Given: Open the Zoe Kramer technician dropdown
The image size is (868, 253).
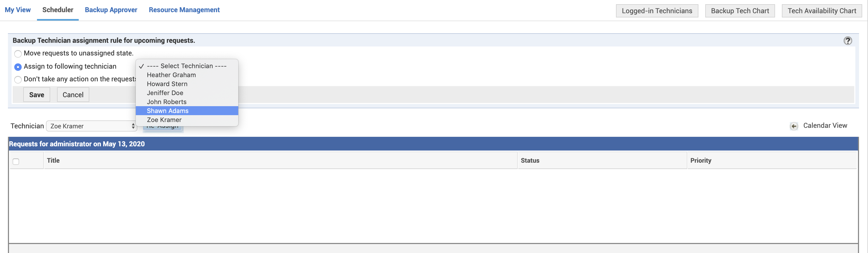Looking at the screenshot, I should (91, 126).
